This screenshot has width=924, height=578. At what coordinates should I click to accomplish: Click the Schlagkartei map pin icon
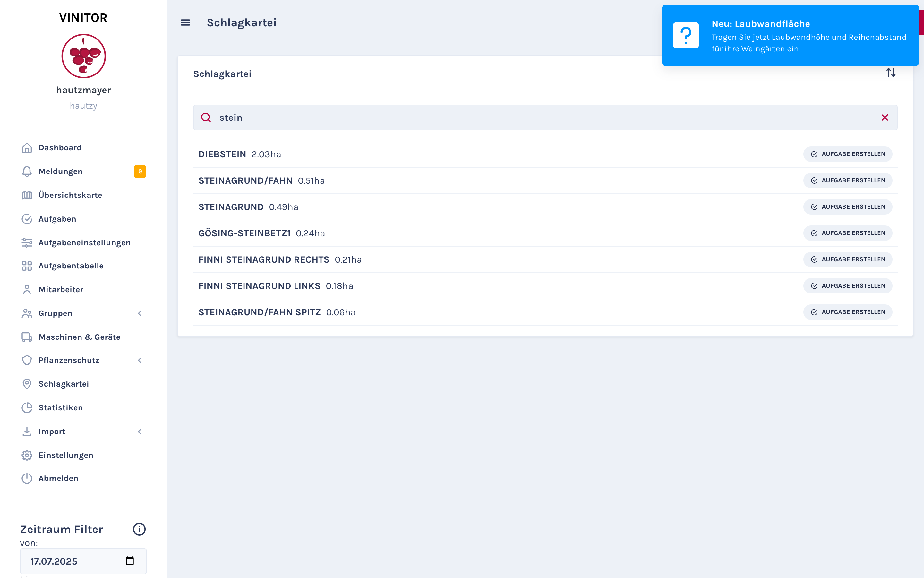point(27,384)
